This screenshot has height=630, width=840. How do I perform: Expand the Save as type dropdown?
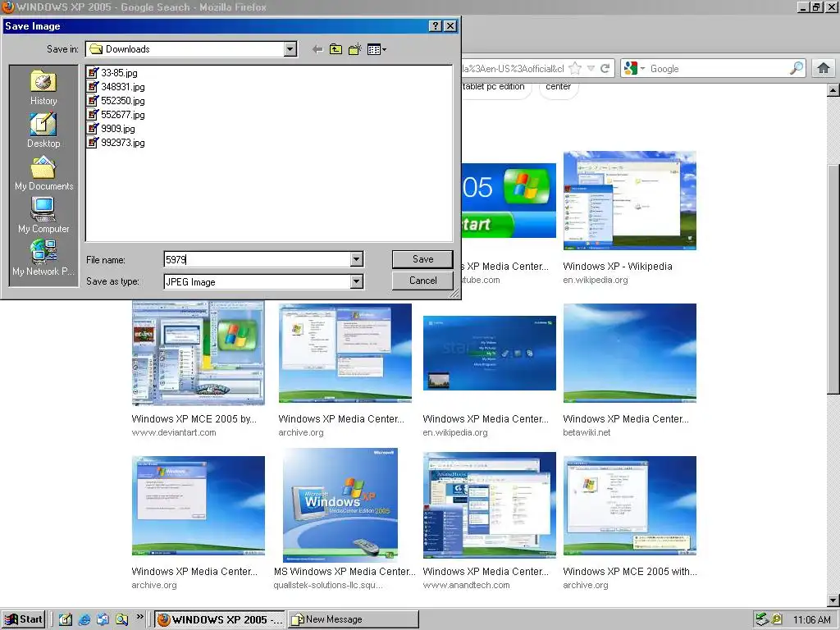click(357, 281)
